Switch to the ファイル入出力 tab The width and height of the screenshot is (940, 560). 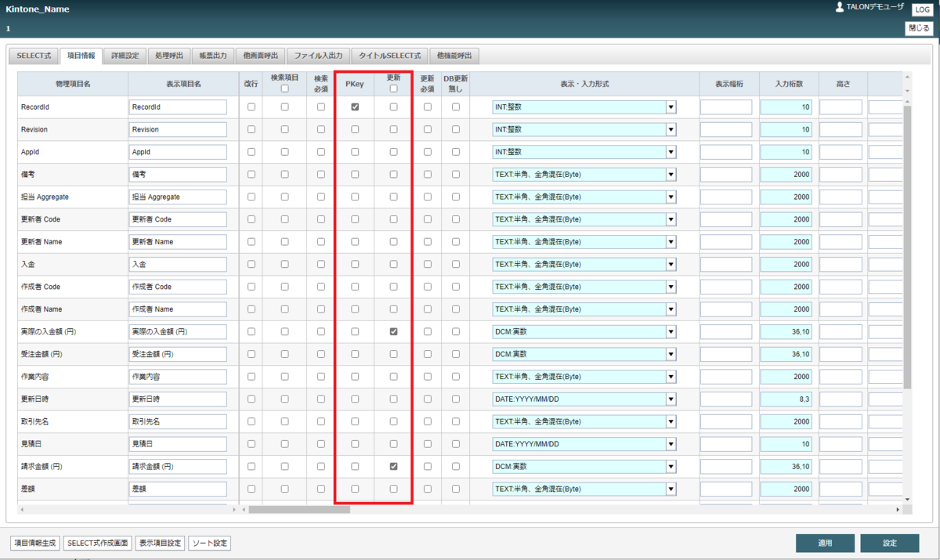tap(318, 56)
